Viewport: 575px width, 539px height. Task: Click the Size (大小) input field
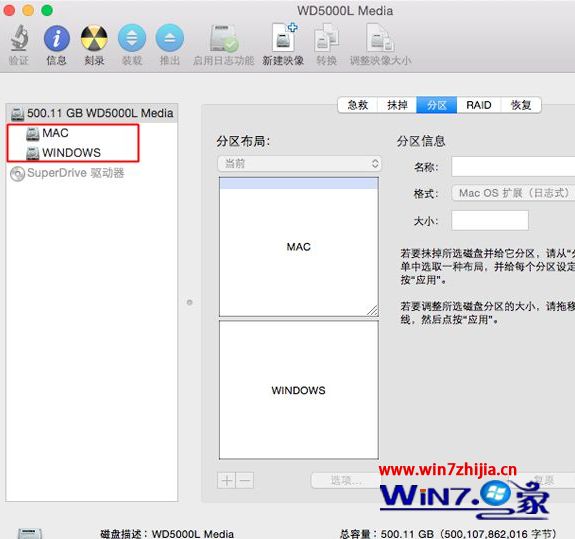(x=490, y=220)
